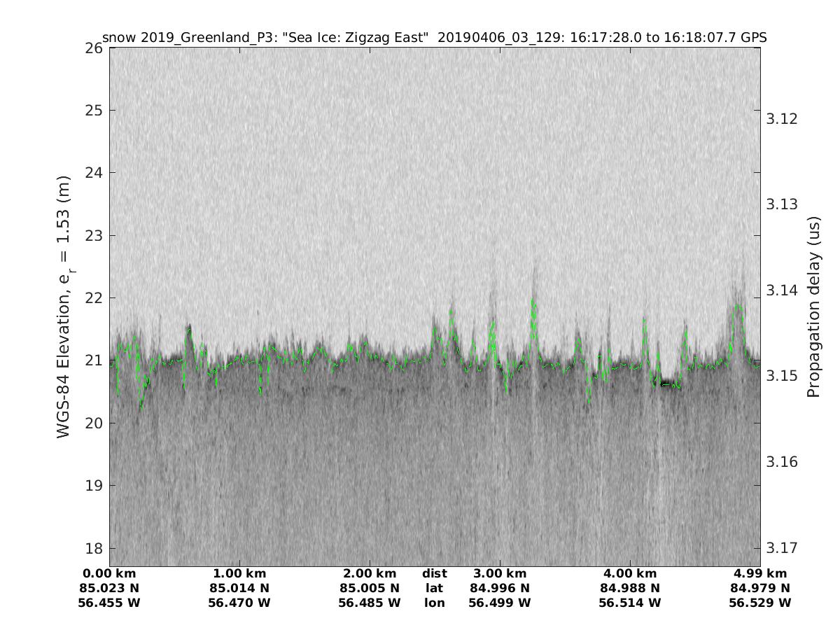Click the "56.499 W" longitude label

(500, 603)
